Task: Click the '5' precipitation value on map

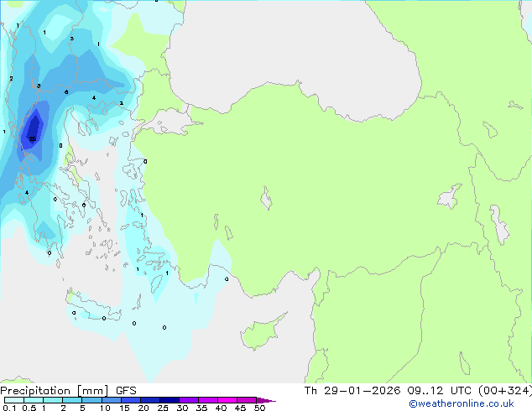Action: tap(39, 86)
